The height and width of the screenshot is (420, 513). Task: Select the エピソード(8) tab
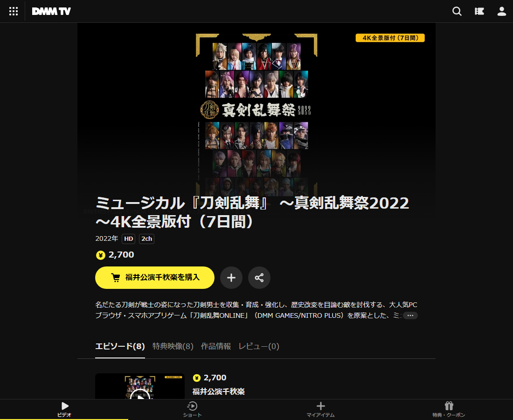click(120, 346)
